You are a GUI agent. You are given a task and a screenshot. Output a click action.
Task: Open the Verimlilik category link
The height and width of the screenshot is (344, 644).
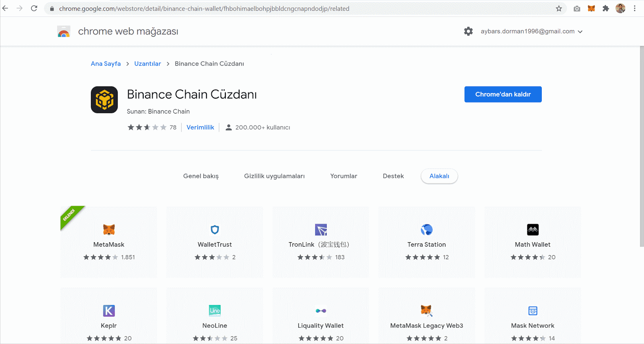(x=200, y=128)
